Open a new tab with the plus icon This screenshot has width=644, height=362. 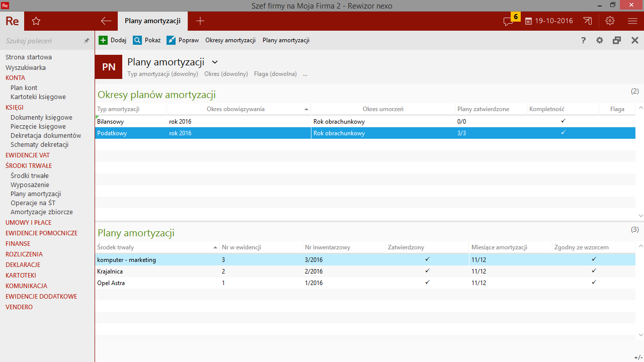tap(200, 21)
